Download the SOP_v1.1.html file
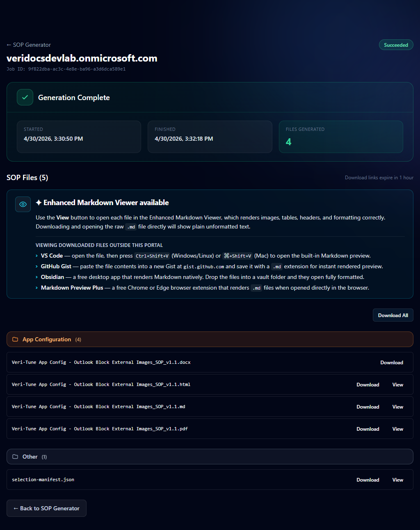 click(368, 385)
